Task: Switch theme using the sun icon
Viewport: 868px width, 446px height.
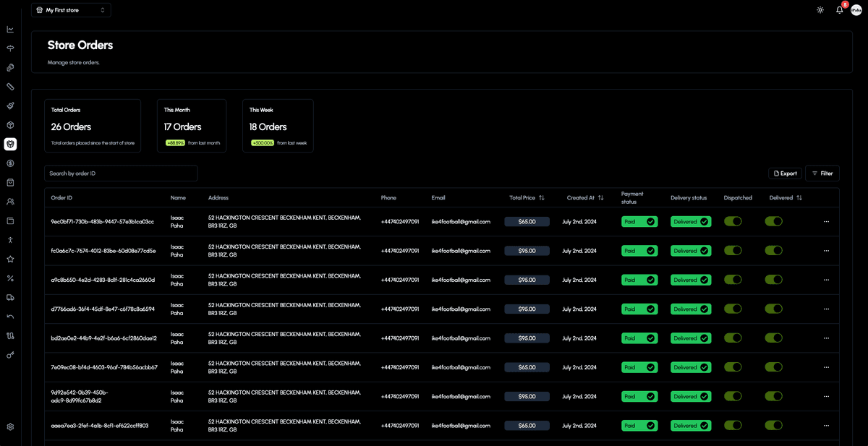Action: (820, 10)
